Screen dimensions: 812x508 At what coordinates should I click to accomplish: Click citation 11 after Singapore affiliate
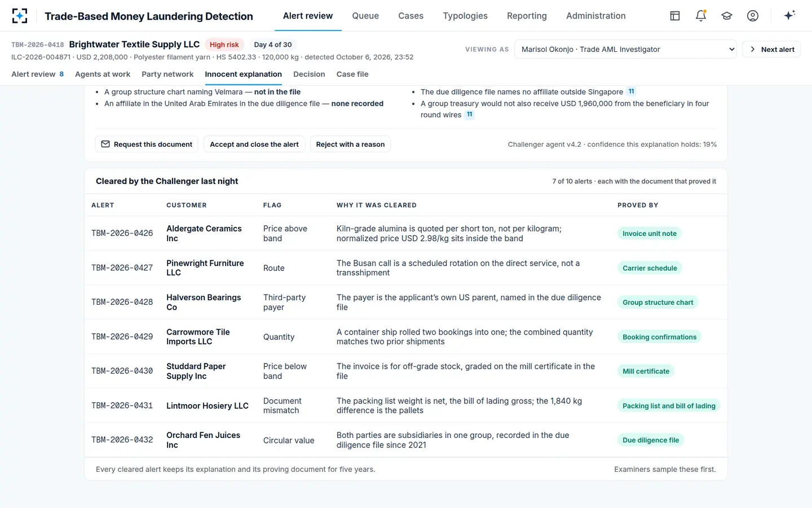632,91
